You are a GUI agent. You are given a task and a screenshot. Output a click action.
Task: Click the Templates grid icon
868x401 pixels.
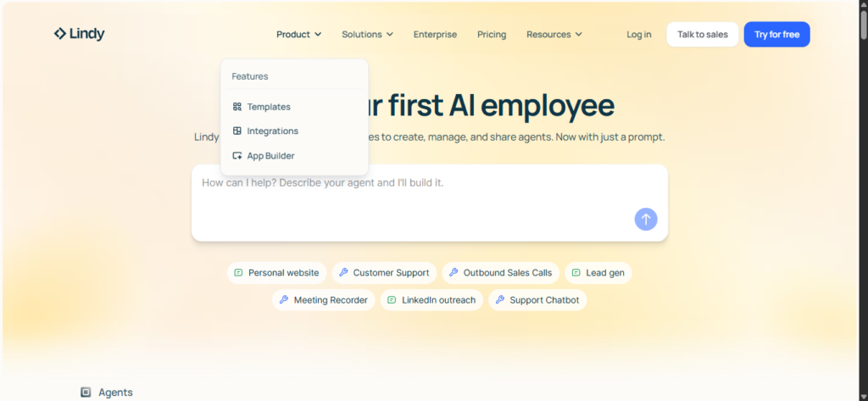tap(237, 107)
